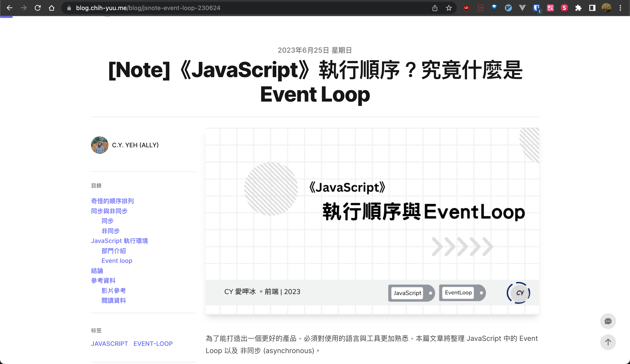Open the blue Vimium extension icon
The width and height of the screenshot is (630, 364).
(x=509, y=8)
